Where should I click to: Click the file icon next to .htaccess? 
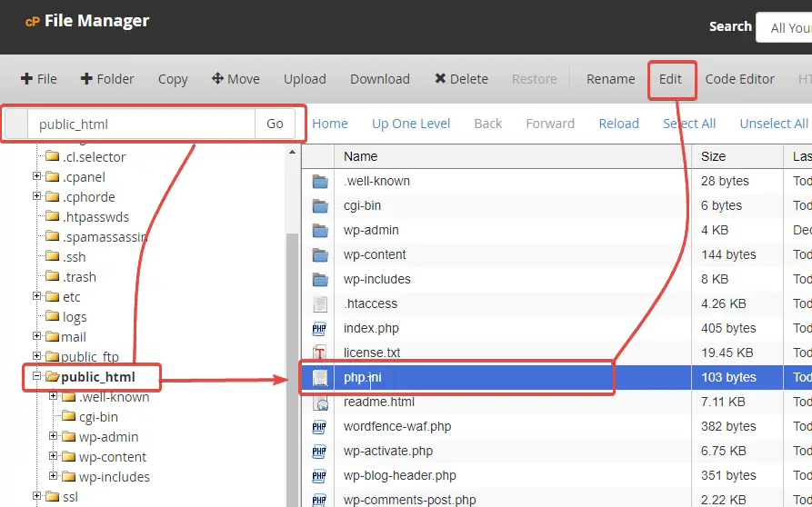(319, 303)
